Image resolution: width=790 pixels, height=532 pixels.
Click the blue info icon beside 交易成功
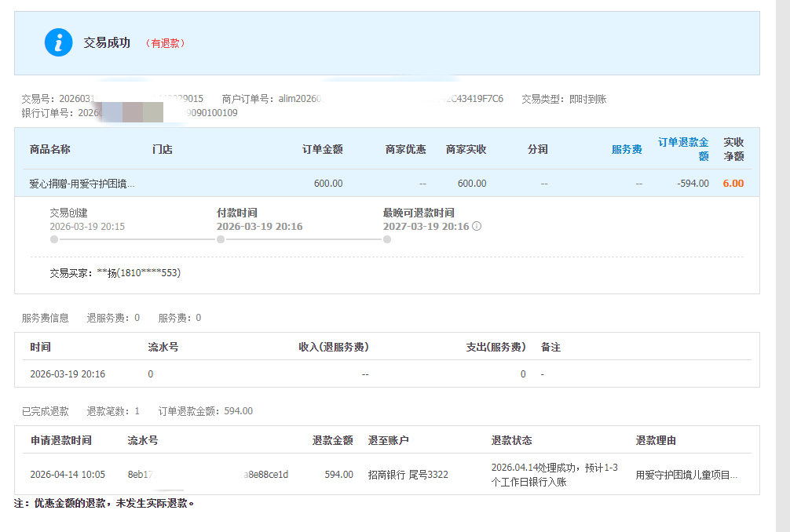(58, 42)
